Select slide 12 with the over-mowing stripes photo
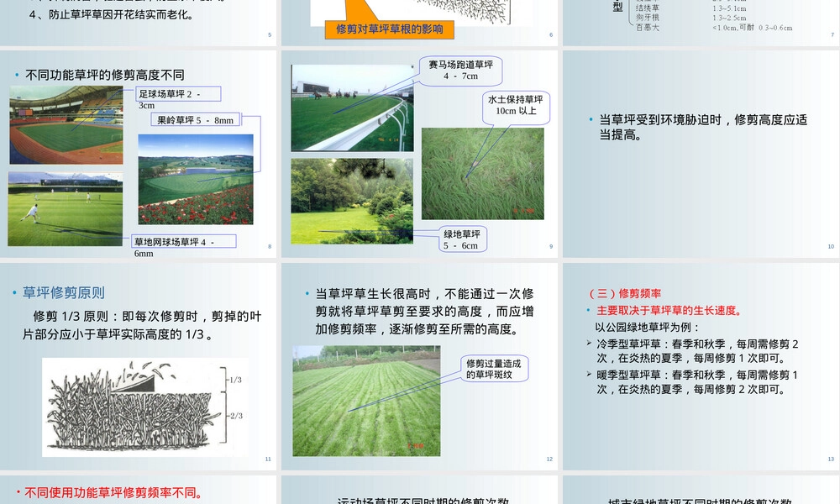 419,366
